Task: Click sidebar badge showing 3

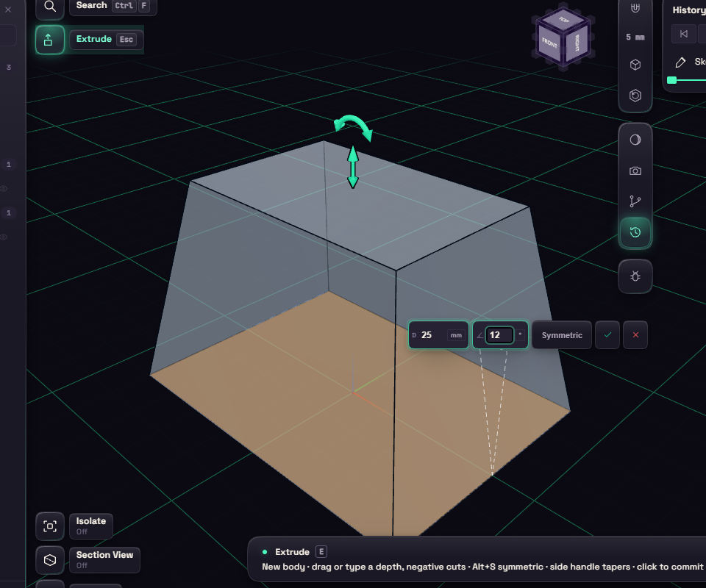Action: point(9,68)
